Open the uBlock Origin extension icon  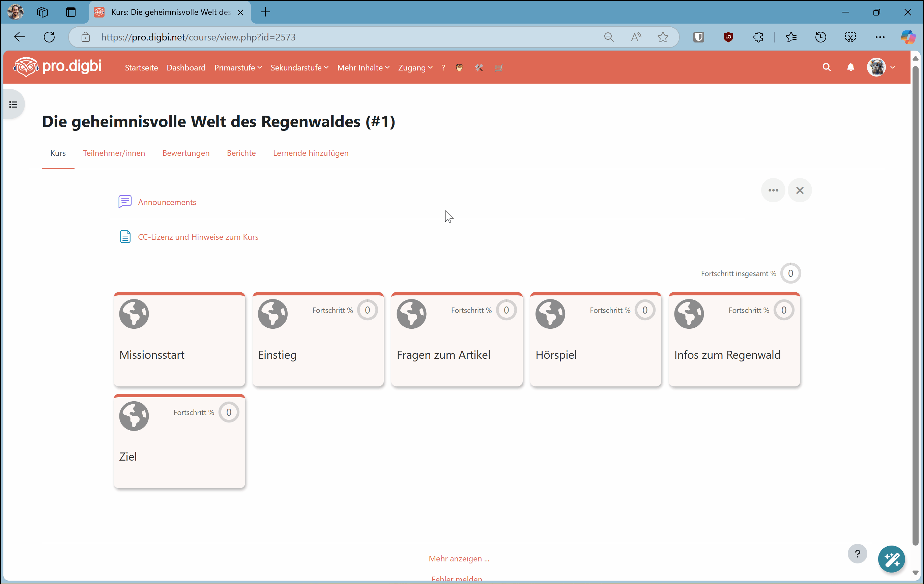tap(728, 37)
